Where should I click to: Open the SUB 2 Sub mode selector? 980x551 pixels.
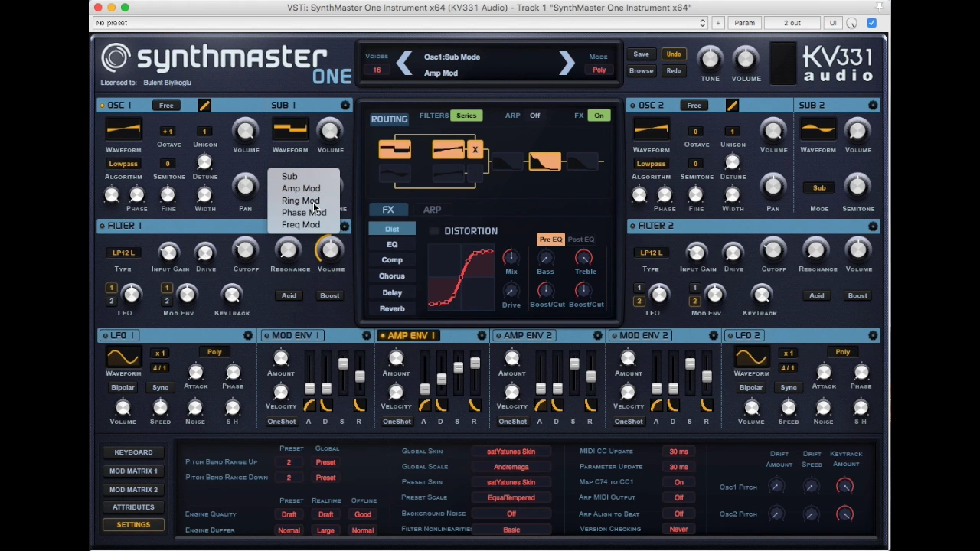coord(819,188)
